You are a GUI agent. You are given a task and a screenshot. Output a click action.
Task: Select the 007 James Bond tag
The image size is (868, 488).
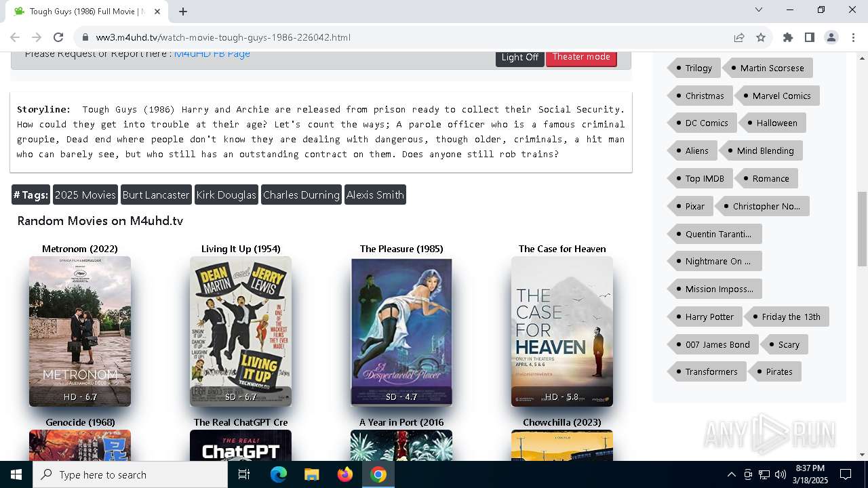point(713,344)
